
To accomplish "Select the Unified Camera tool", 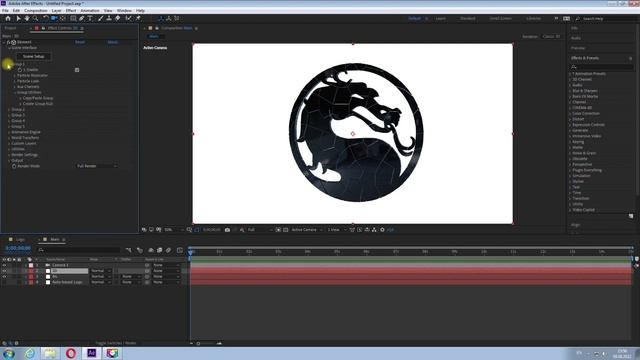I will click(54, 18).
